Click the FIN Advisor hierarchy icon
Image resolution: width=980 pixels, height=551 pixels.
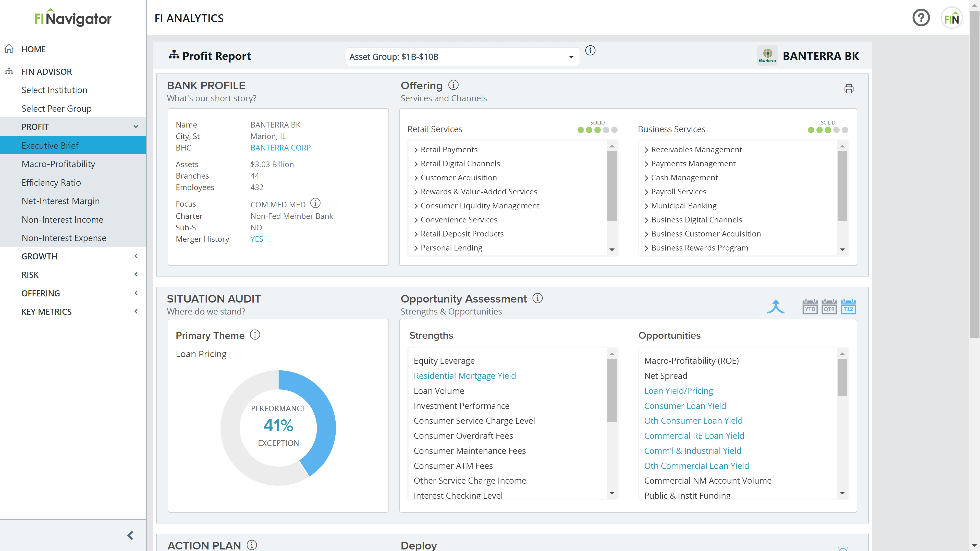[9, 71]
